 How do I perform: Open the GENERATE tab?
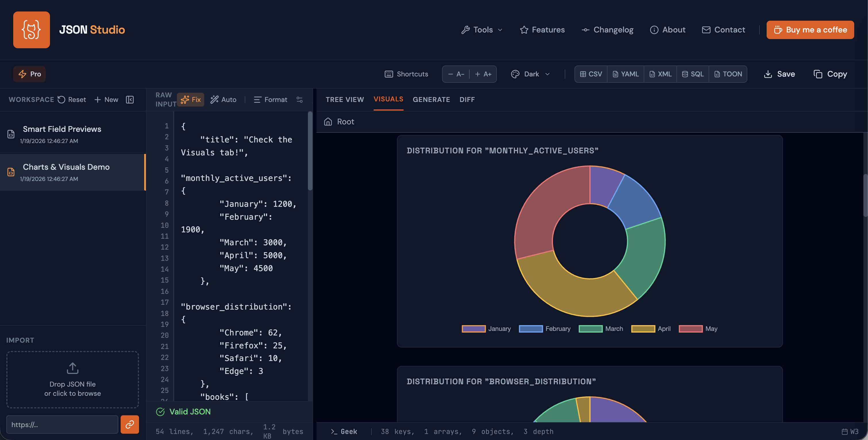click(431, 99)
